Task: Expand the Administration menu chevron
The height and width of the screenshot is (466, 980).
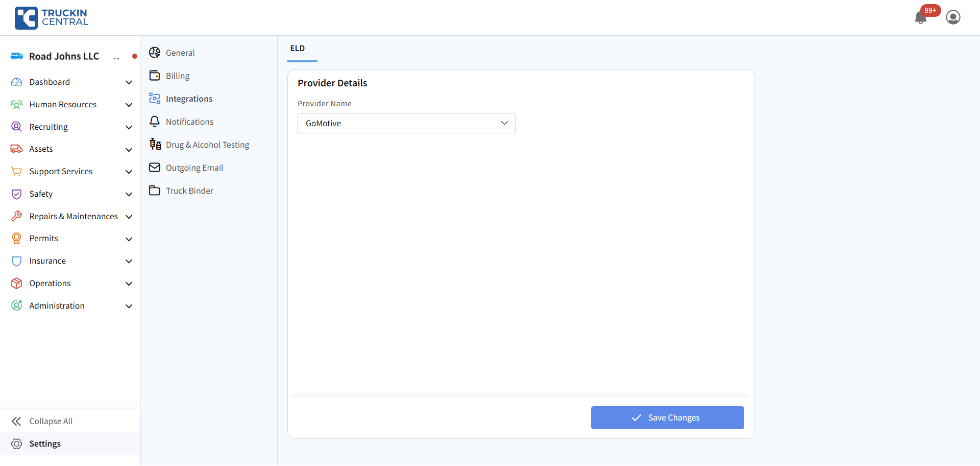Action: click(129, 306)
